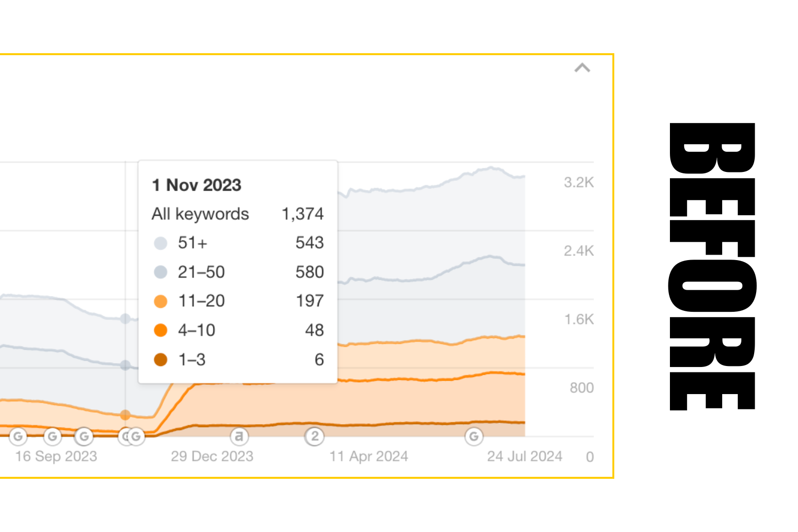
Task: Click the G marker nearest 29 Dec 2023
Action: (136, 436)
